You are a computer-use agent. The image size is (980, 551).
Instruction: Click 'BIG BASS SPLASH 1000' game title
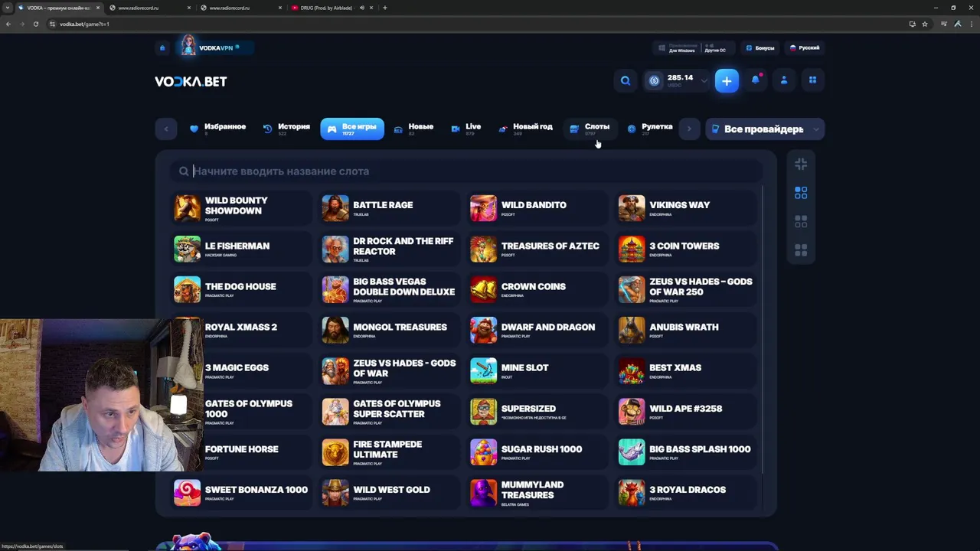click(700, 449)
